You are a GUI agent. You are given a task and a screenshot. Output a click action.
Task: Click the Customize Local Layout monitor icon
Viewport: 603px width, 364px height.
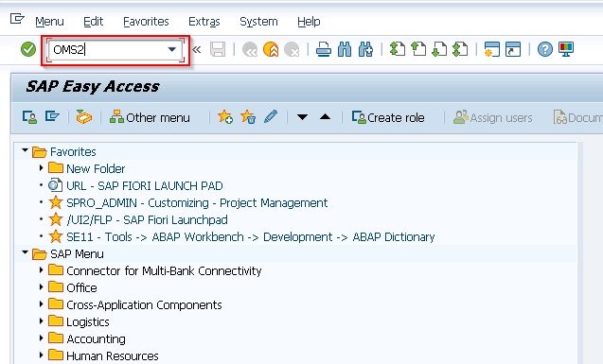click(x=566, y=49)
